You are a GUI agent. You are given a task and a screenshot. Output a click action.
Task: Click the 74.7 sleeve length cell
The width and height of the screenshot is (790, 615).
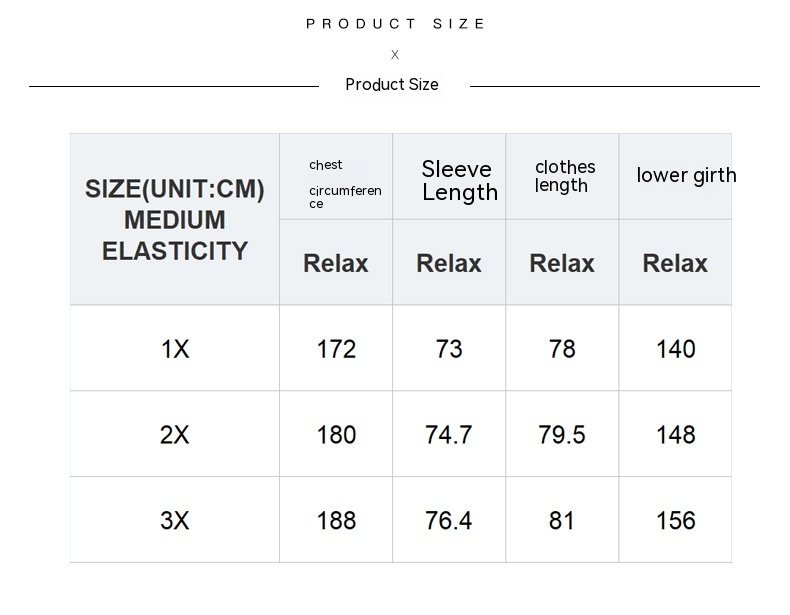point(449,435)
